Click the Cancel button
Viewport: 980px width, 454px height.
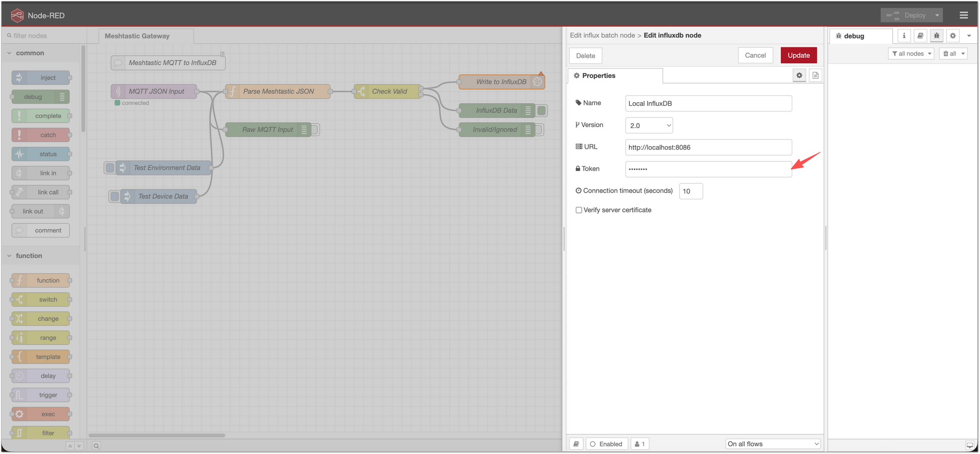point(755,56)
